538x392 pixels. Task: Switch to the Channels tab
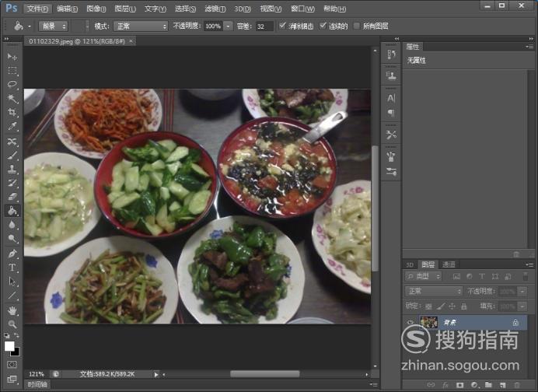coord(448,264)
